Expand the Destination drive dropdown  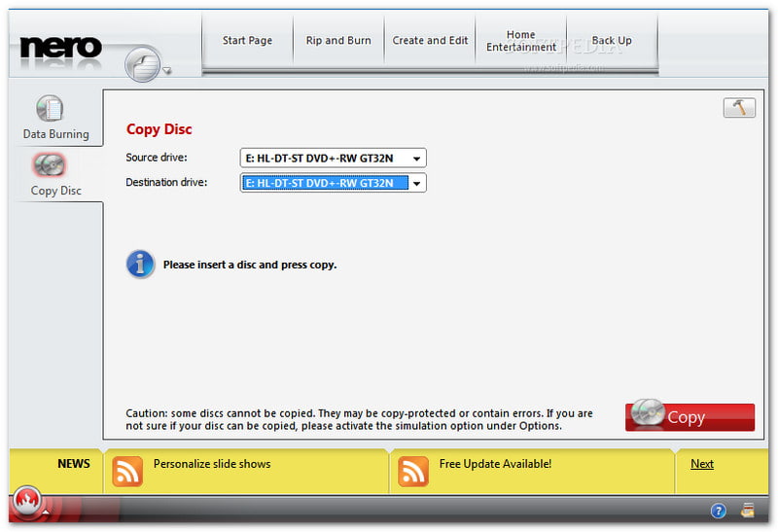point(416,183)
